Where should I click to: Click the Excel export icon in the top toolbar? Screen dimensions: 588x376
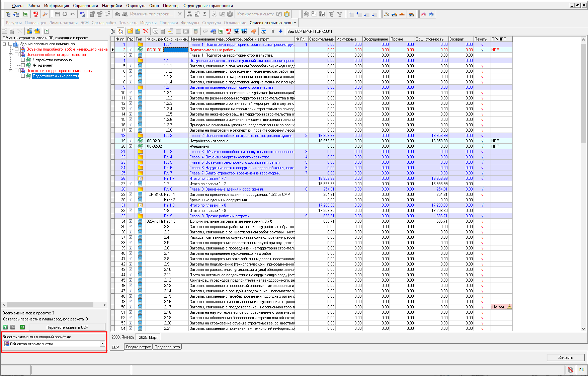pyautogui.click(x=25, y=14)
